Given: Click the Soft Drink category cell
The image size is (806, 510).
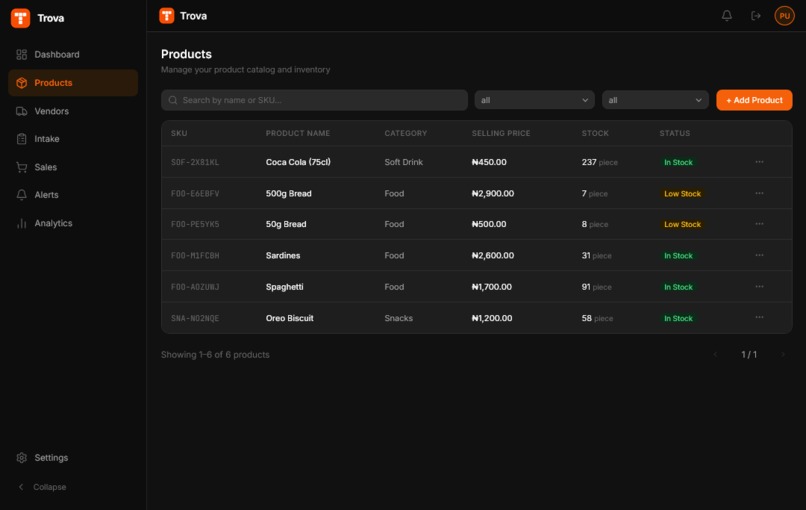Looking at the screenshot, I should [x=404, y=162].
